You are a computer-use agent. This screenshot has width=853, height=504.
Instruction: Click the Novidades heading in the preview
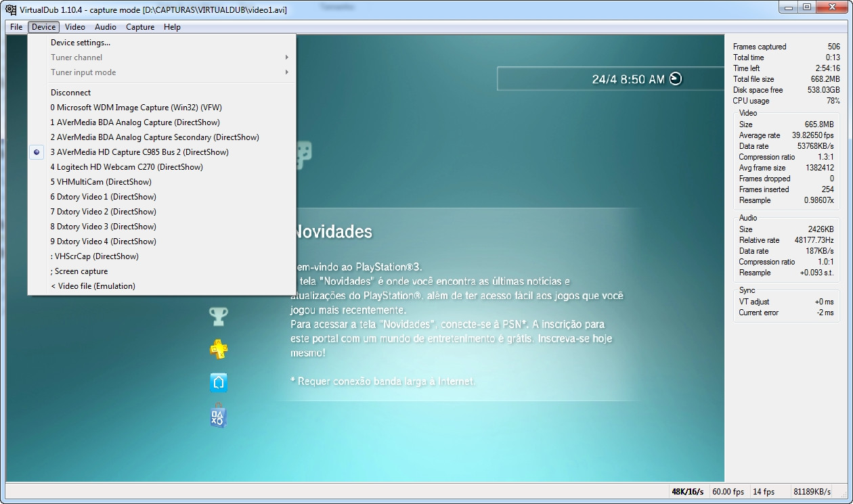pyautogui.click(x=332, y=231)
